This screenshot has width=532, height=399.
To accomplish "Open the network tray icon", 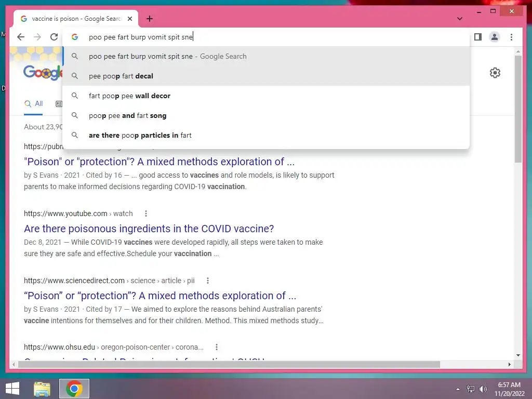I will click(x=471, y=389).
